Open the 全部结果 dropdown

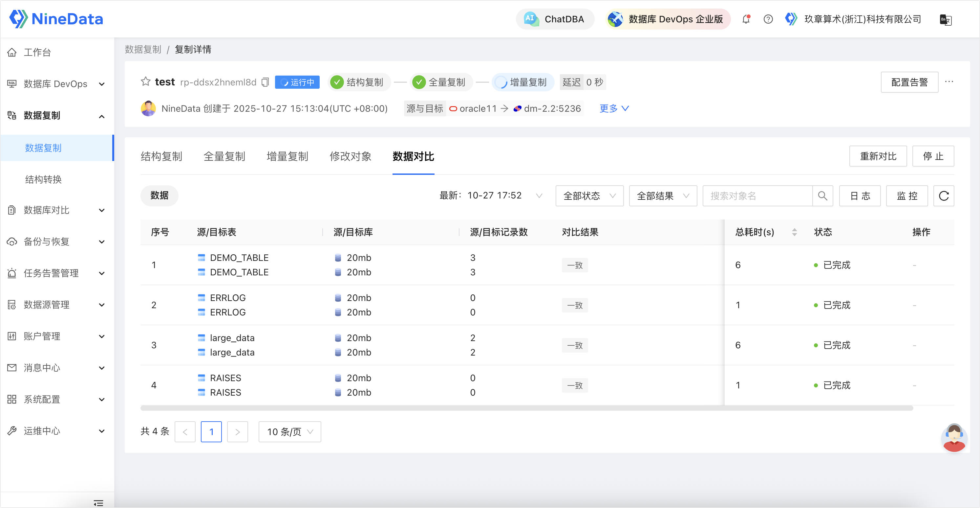(x=662, y=196)
